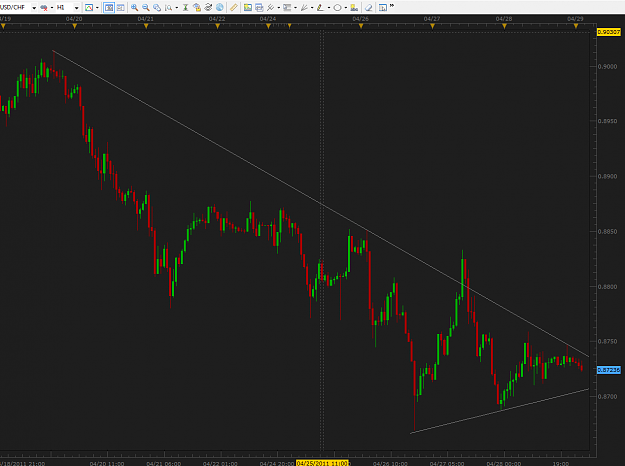Click the cursor window icon
Image resolution: width=625 pixels, height=466 pixels.
383,8
